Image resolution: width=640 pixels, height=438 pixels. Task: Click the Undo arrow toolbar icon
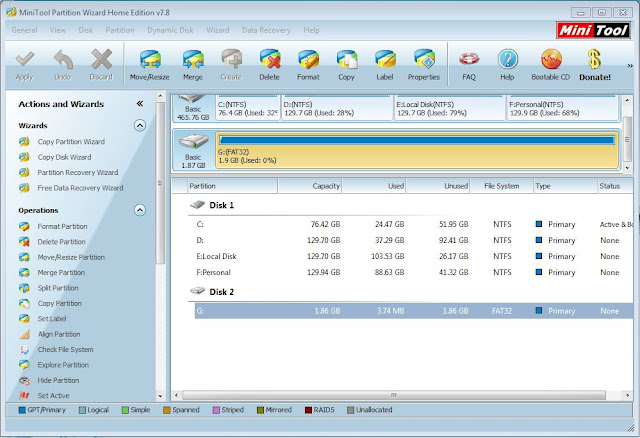pyautogui.click(x=63, y=65)
